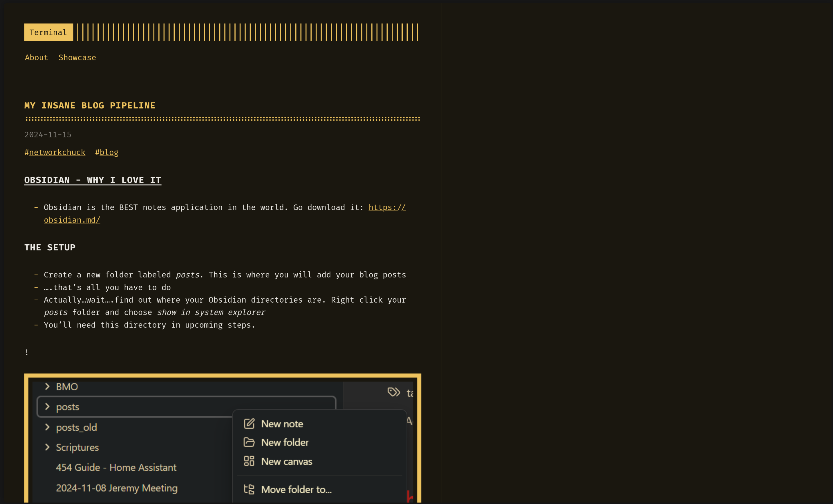Choose New note from context menu

[x=282, y=424]
